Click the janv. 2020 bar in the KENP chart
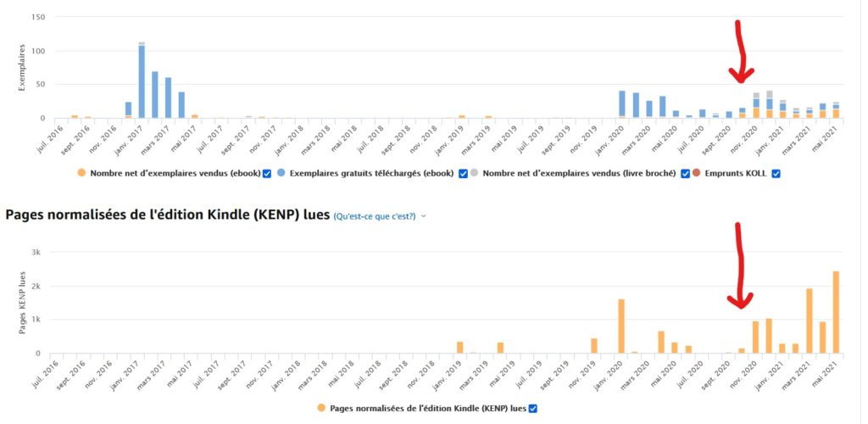The image size is (868, 424). pyautogui.click(x=621, y=326)
